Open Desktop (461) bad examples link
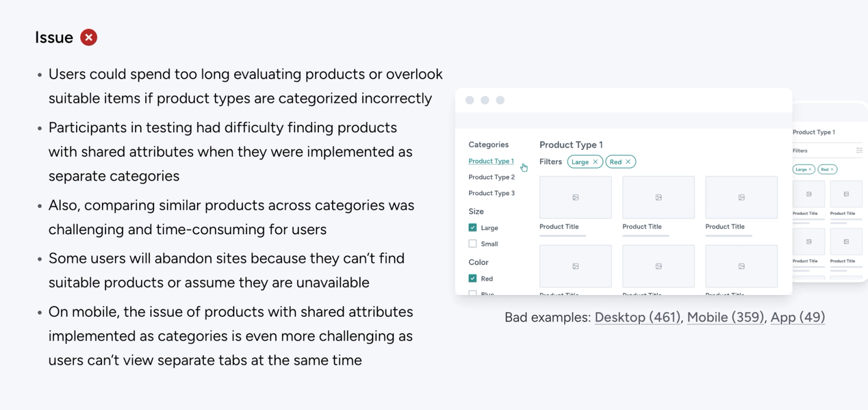The width and height of the screenshot is (868, 410). click(x=638, y=317)
